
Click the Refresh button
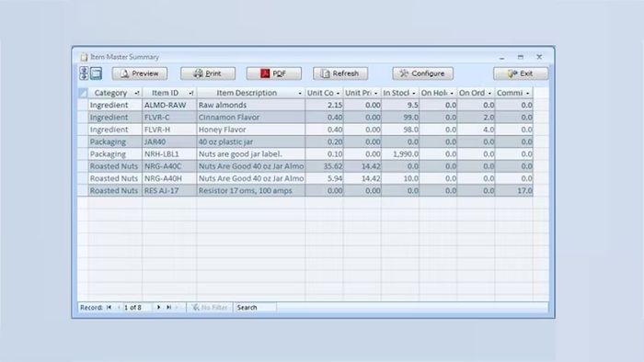pos(340,74)
